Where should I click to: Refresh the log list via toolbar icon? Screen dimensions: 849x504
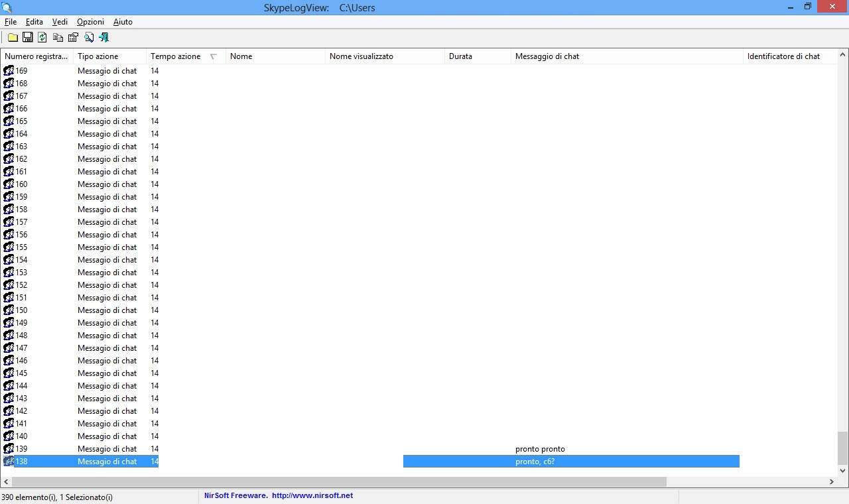42,38
